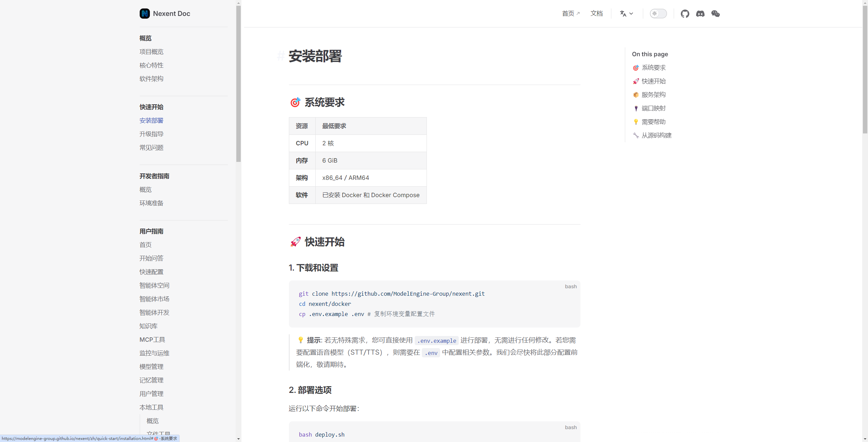868x442 pixels.
Task: Toggle the dark mode appearance switch
Action: pos(658,14)
